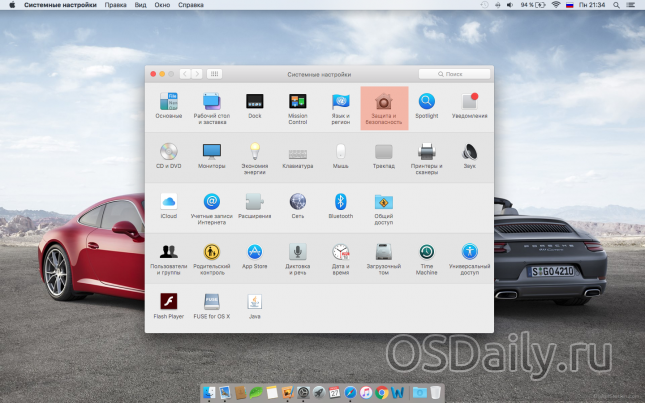Click the back navigation arrow

[x=185, y=74]
